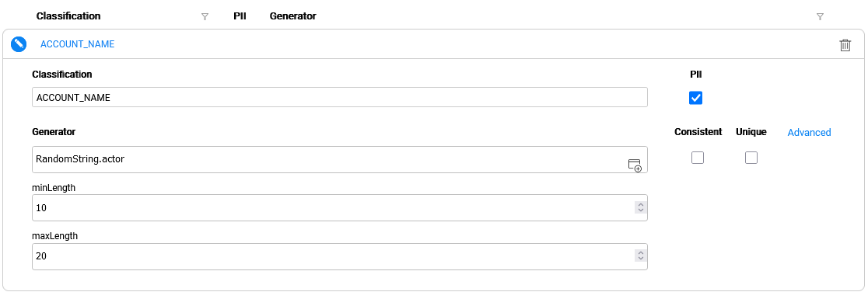The height and width of the screenshot is (292, 868).
Task: Click the Generator column header
Action: 293,16
